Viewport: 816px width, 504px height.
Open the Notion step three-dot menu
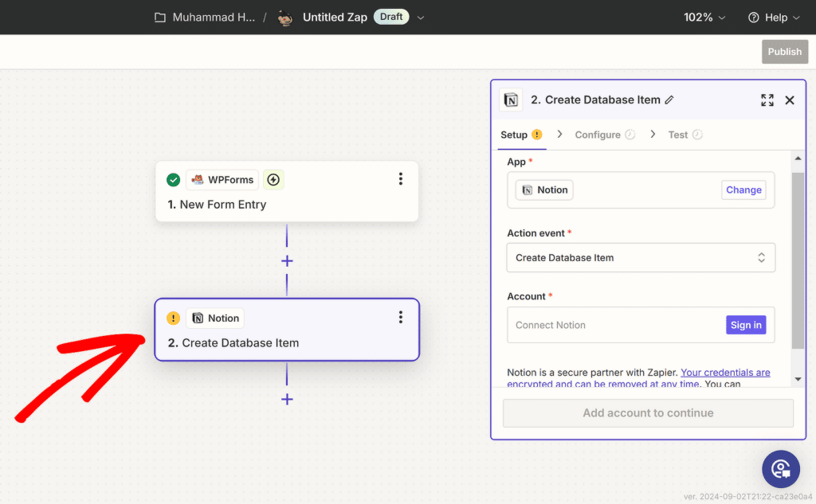pos(401,317)
